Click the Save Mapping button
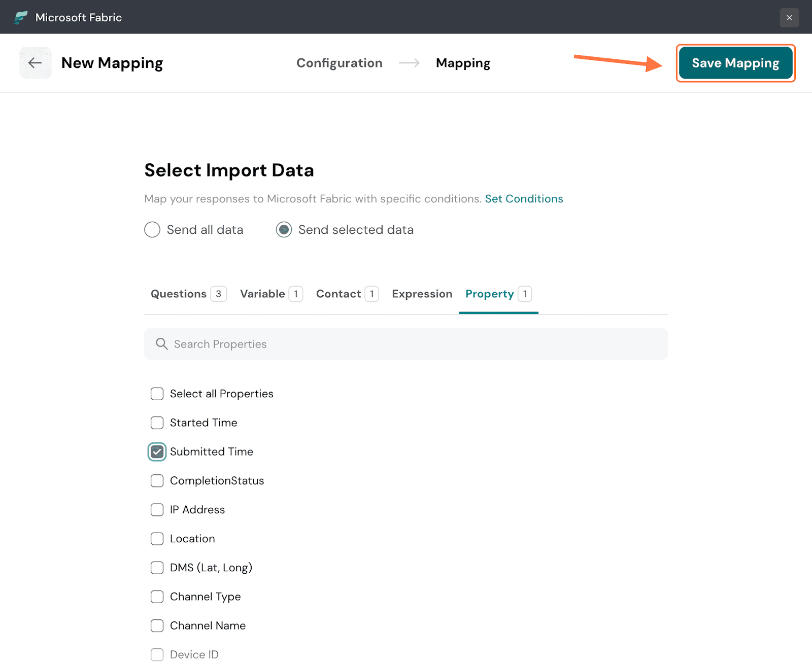 tap(735, 63)
